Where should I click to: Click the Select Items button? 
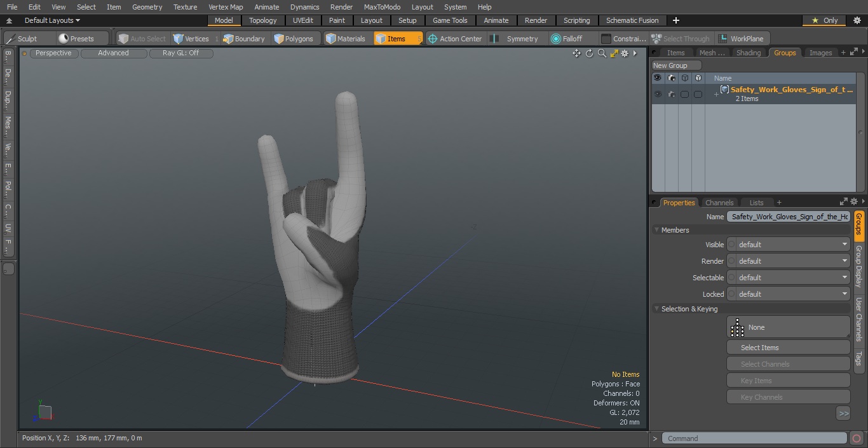tap(788, 348)
